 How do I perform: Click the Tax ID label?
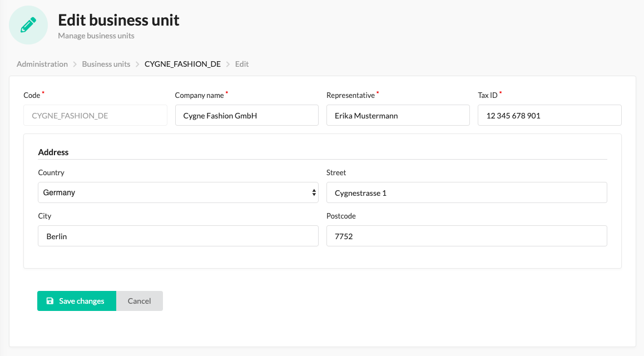(x=488, y=95)
